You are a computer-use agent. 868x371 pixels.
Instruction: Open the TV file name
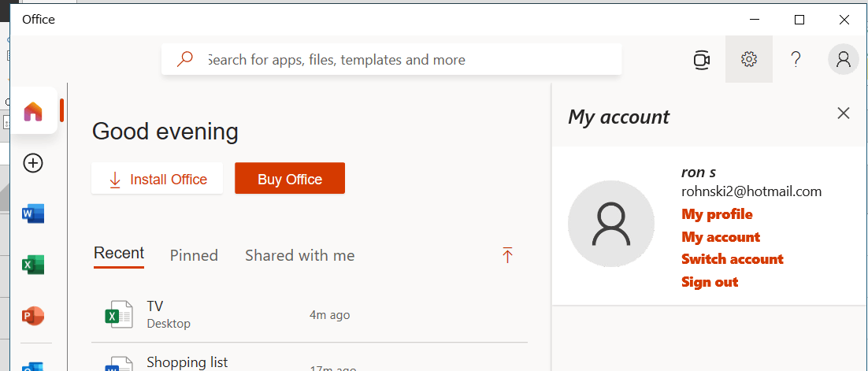coord(155,306)
